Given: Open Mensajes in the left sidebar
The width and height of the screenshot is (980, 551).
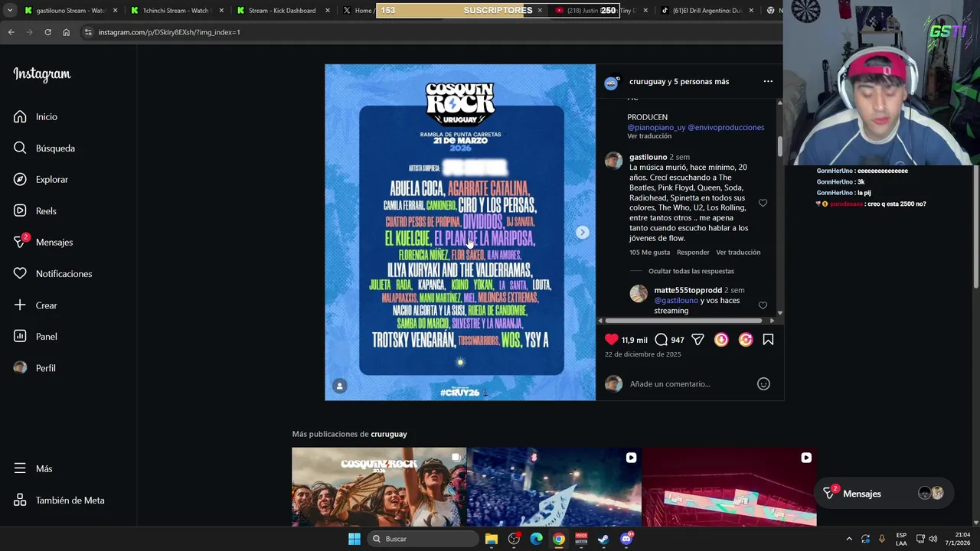Looking at the screenshot, I should click(43, 242).
